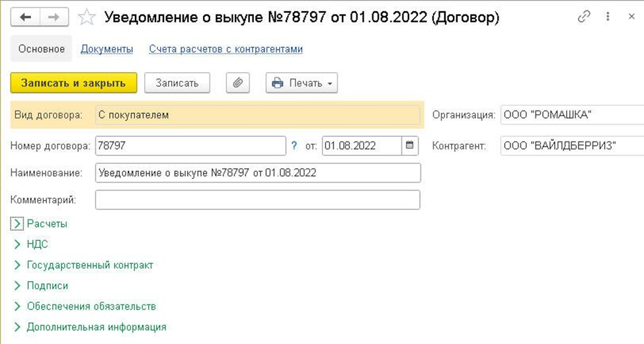
Task: Add document to favorites with star icon
Action: 87,18
